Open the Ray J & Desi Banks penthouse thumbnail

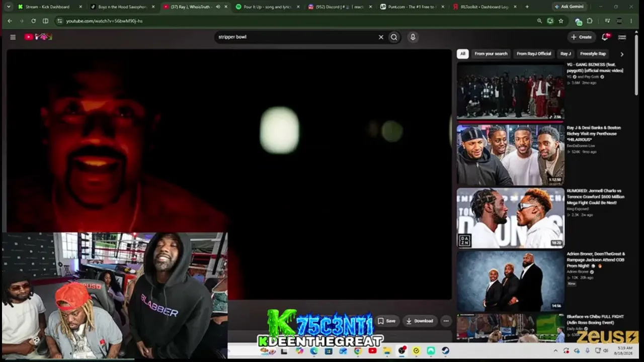510,154
